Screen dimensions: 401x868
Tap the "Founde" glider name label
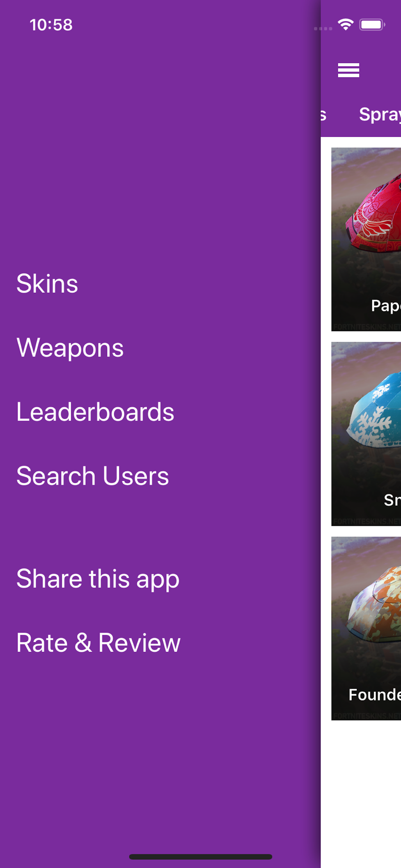pos(375,695)
